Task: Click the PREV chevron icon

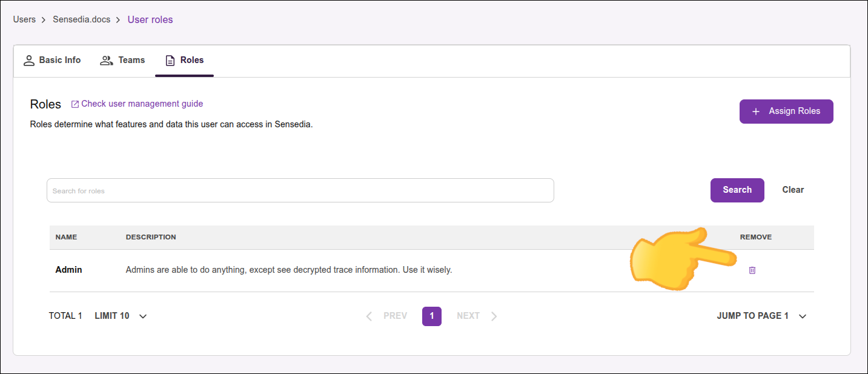Action: [x=369, y=316]
